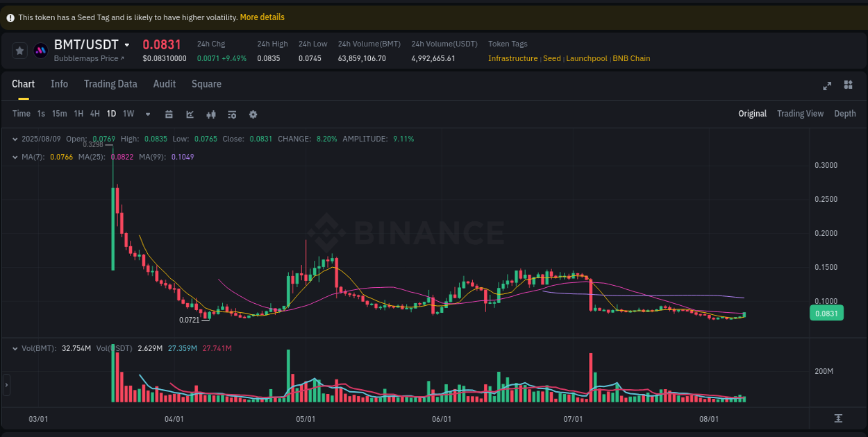Open the widgets layout icon

pos(848,85)
